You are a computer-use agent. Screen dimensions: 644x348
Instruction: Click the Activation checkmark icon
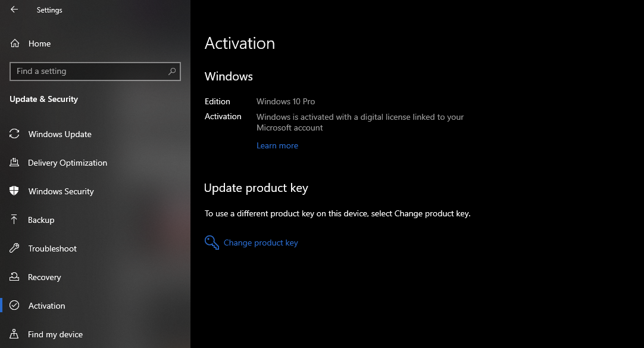pyautogui.click(x=14, y=305)
